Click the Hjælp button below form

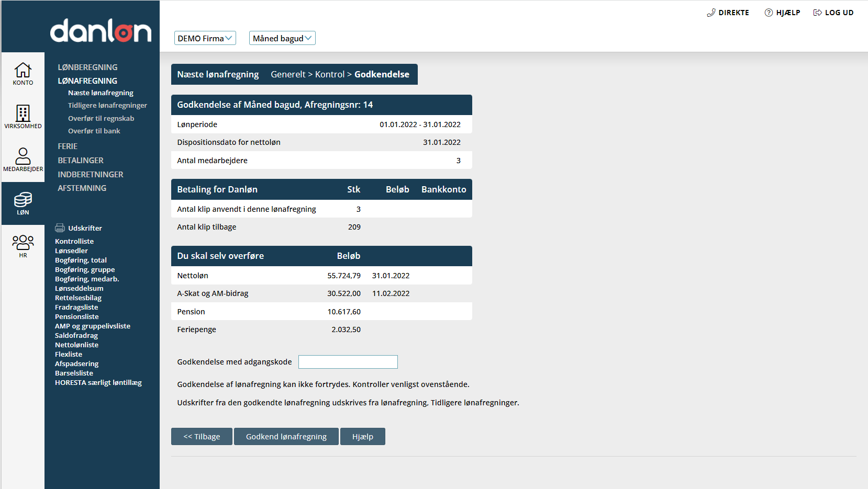click(x=362, y=437)
